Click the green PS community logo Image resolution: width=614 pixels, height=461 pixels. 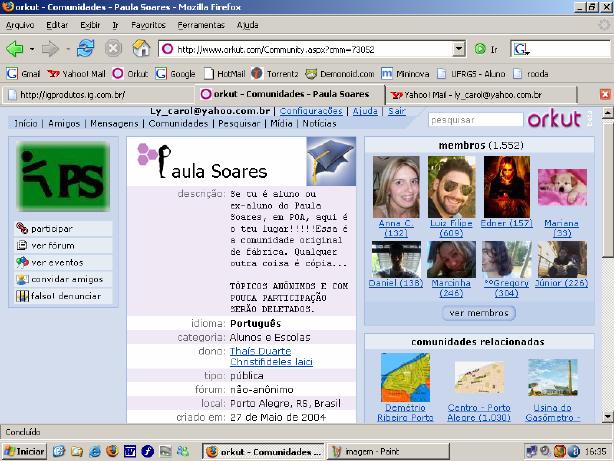pyautogui.click(x=60, y=178)
